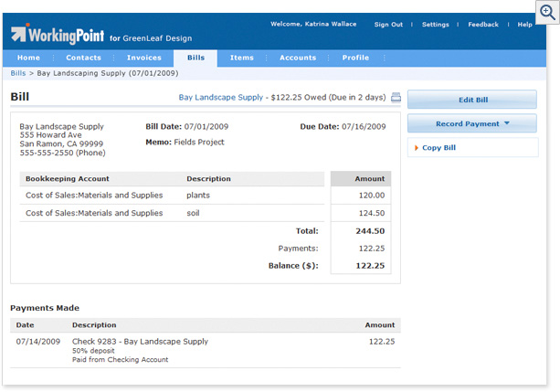Viewport: 560px width, 392px height.
Task: Click the 50% deposit note
Action: click(93, 351)
